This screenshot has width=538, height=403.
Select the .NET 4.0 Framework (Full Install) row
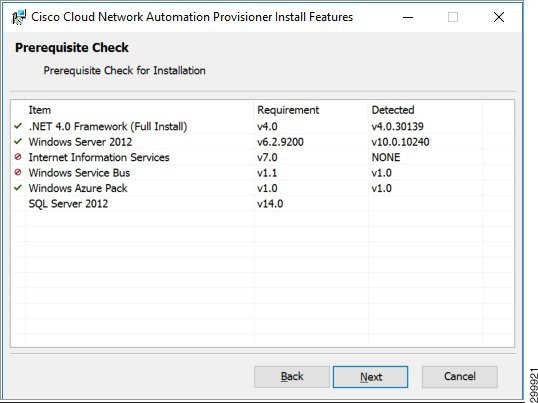pyautogui.click(x=262, y=126)
